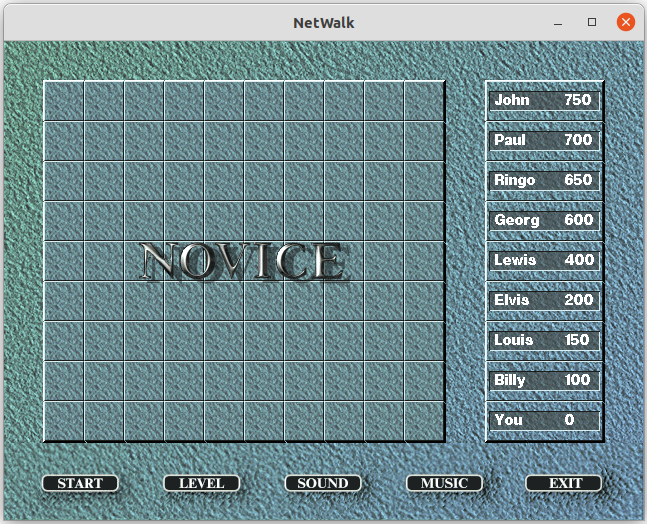
Task: Click the EXIT button
Action: click(x=565, y=483)
